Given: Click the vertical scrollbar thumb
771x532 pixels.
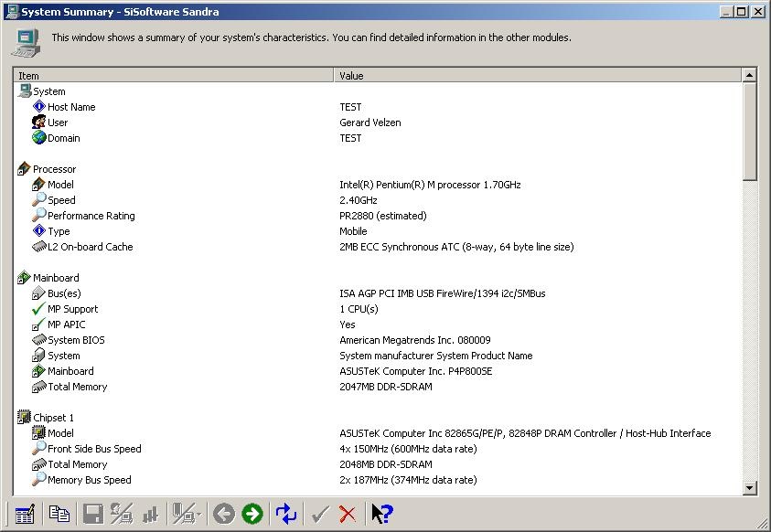Looking at the screenshot, I should point(749,132).
